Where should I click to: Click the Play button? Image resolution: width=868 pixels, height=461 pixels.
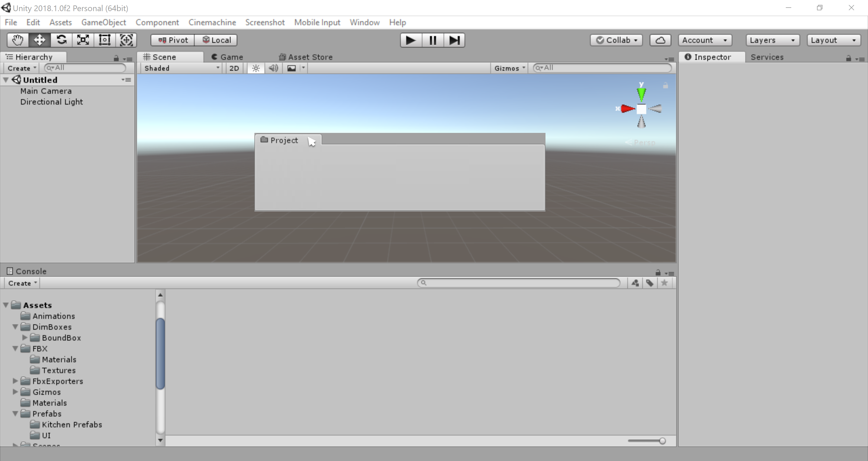[411, 40]
